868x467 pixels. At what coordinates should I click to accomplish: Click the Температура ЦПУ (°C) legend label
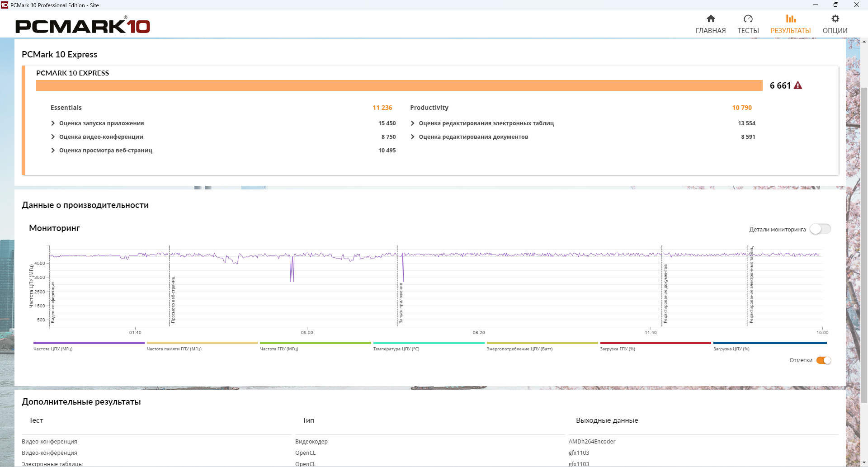[396, 349]
